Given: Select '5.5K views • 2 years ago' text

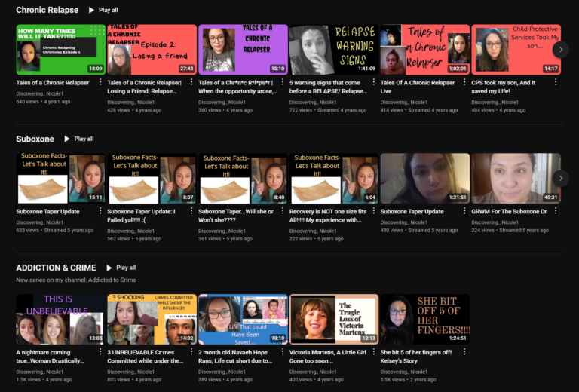Looking at the screenshot, I should 409,379.
